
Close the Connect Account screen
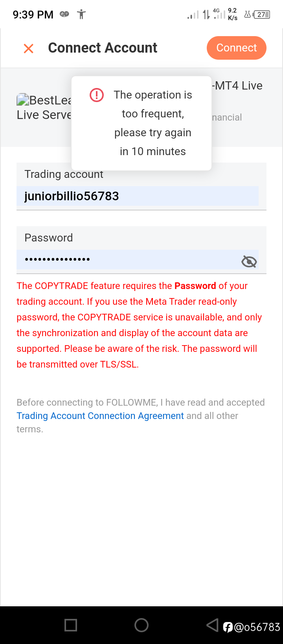coord(29,49)
